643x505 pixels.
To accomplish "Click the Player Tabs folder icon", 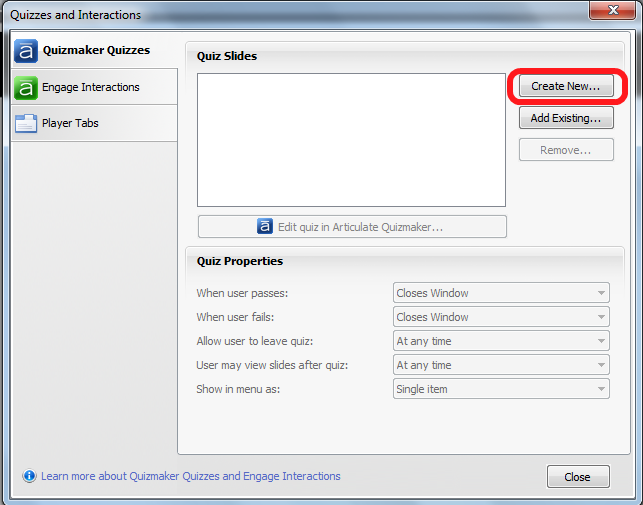I will coord(26,123).
